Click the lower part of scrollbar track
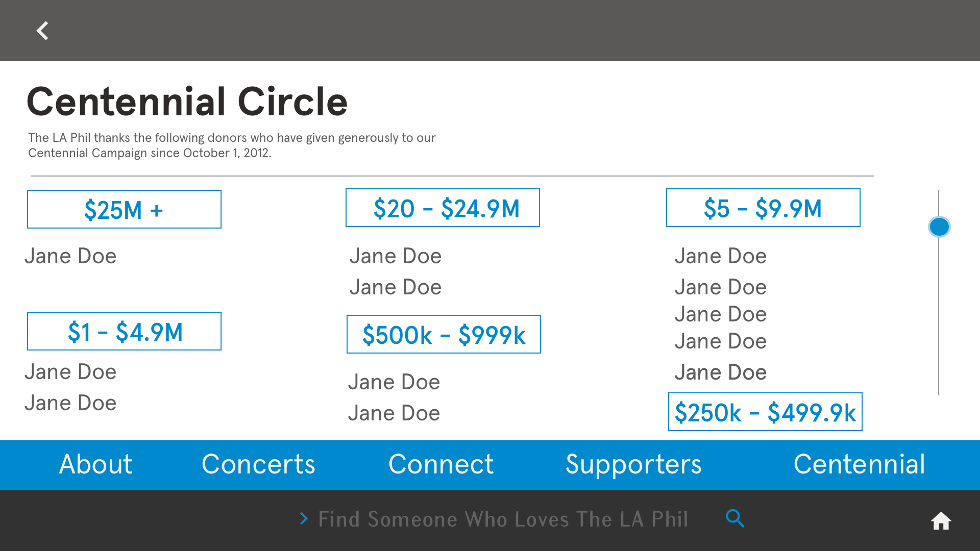This screenshot has width=980, height=551. (939, 347)
